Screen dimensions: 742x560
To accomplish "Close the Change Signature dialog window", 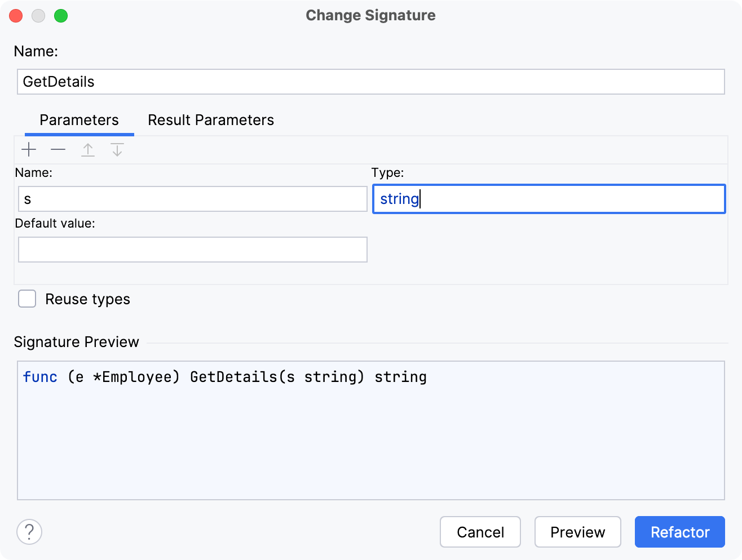I will tap(16, 16).
